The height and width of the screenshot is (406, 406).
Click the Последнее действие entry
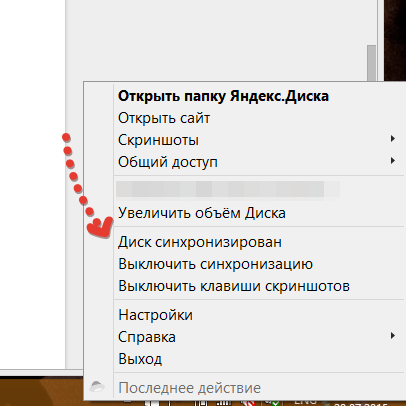pos(189,388)
